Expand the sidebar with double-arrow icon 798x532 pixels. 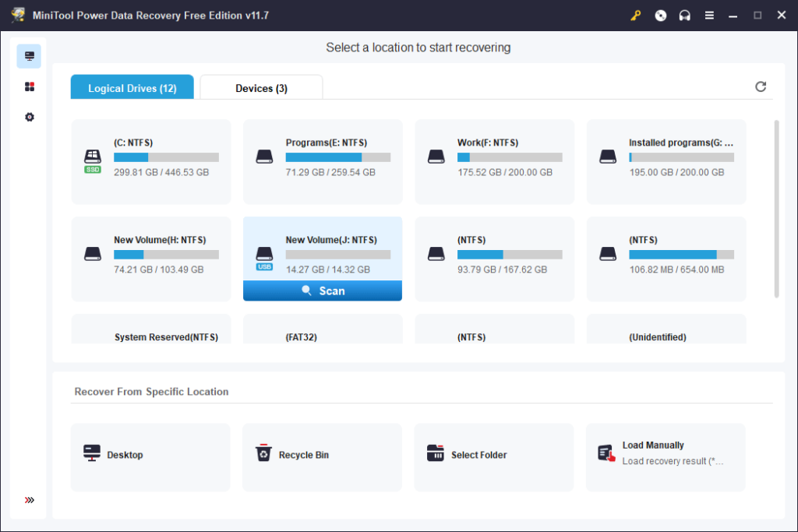[30, 500]
